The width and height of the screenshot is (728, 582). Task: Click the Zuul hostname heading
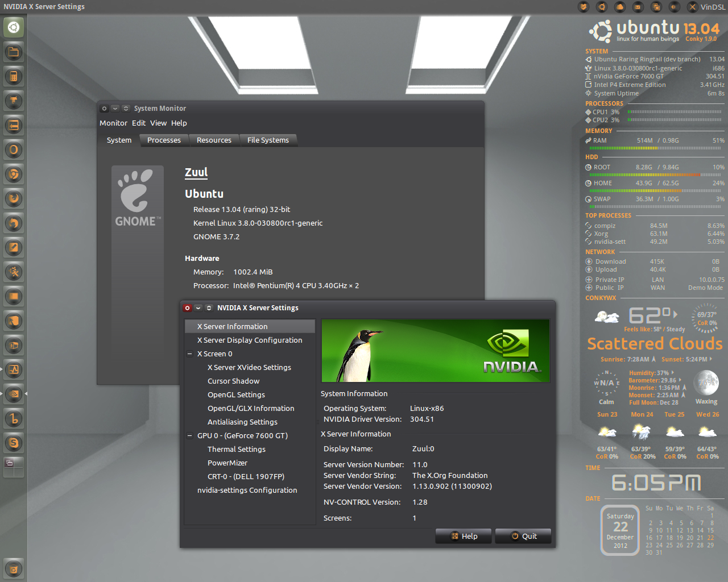pos(196,172)
